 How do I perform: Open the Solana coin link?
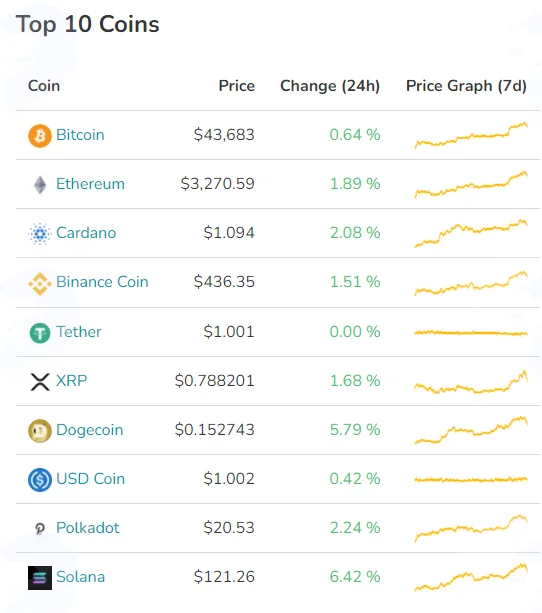tap(81, 577)
